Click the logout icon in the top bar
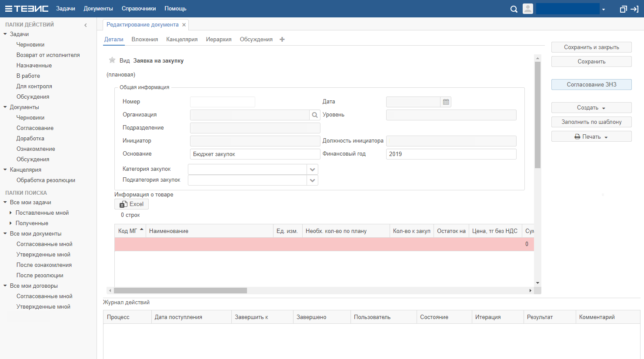The image size is (644, 359). click(634, 9)
